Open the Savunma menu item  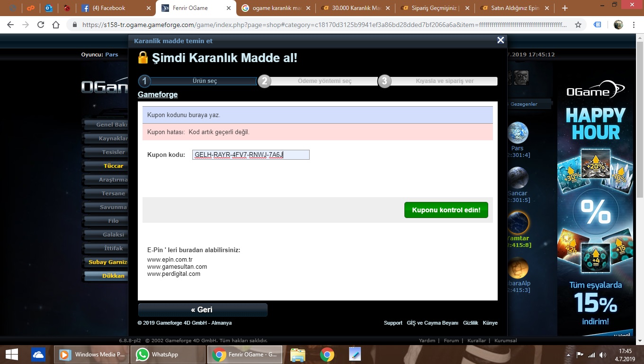tap(105, 207)
